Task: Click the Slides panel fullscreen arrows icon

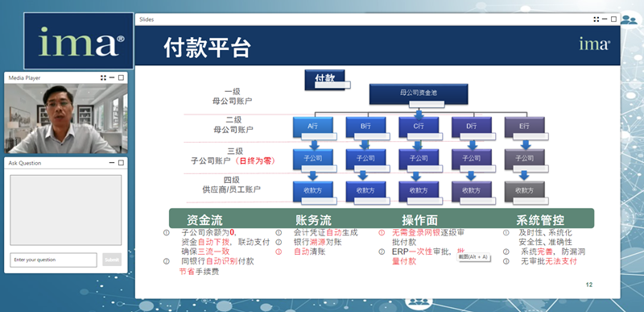Action: point(596,19)
